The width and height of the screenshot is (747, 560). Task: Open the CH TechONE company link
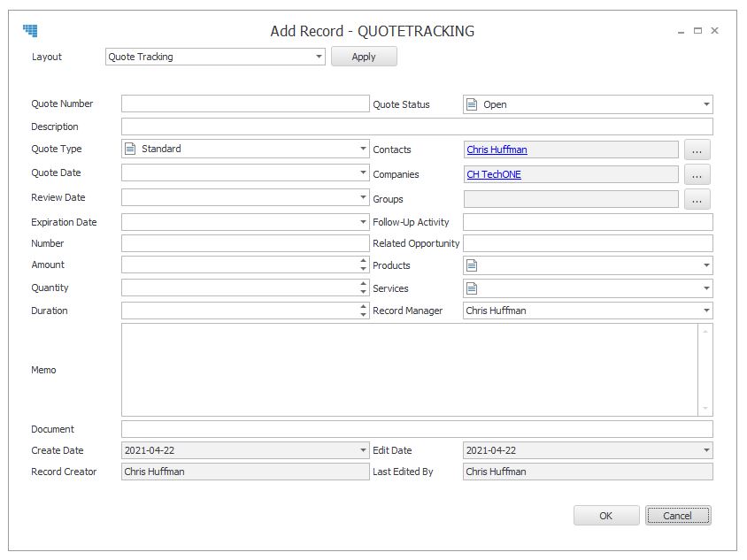[x=494, y=174]
